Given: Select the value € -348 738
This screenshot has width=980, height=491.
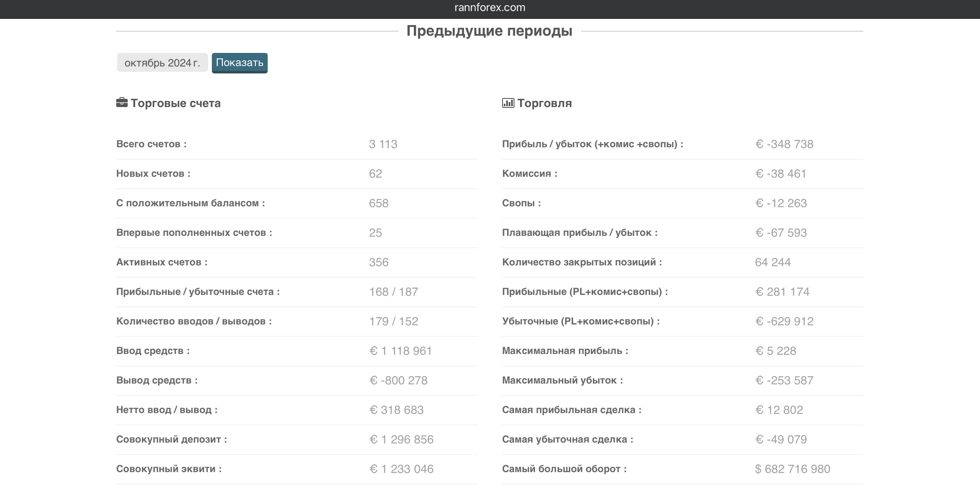Looking at the screenshot, I should click(784, 144).
